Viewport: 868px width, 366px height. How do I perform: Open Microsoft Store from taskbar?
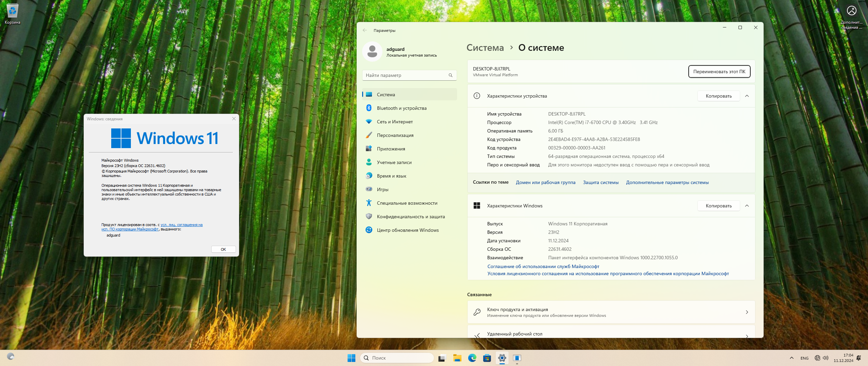pyautogui.click(x=487, y=358)
